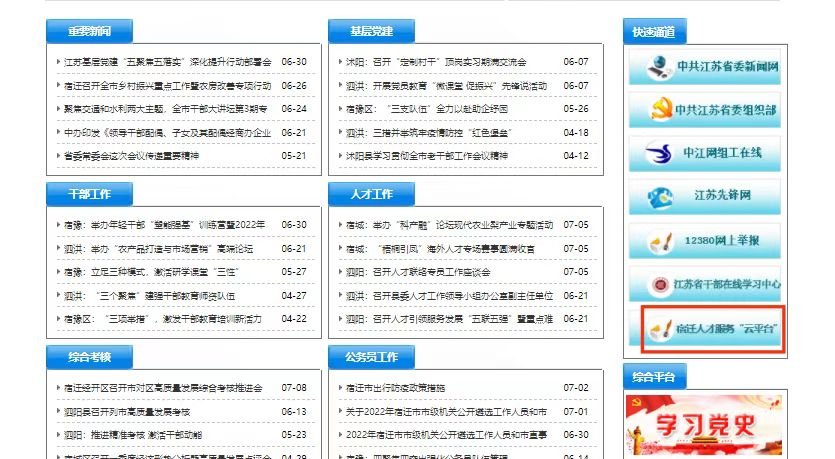Open article 泗阳县召开列市高质量发展考核
Image resolution: width=835 pixels, height=459 pixels.
[x=126, y=411]
